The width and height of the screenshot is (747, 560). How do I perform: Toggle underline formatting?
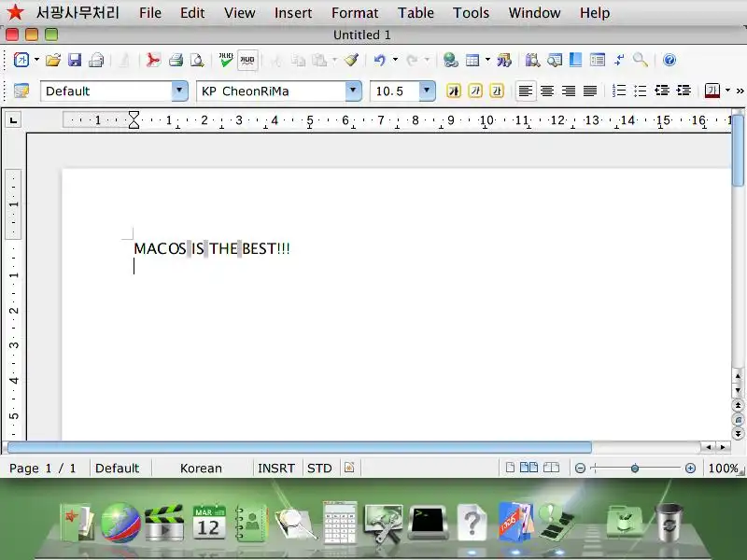coord(497,91)
